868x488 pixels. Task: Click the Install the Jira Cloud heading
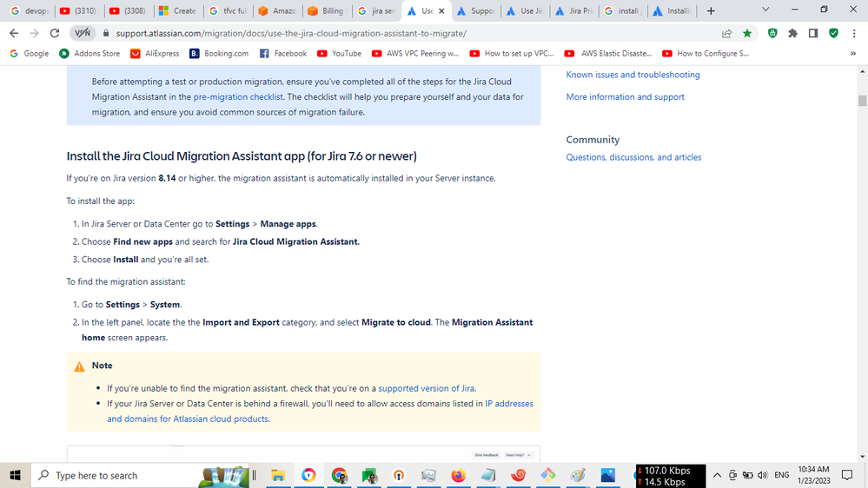[242, 156]
